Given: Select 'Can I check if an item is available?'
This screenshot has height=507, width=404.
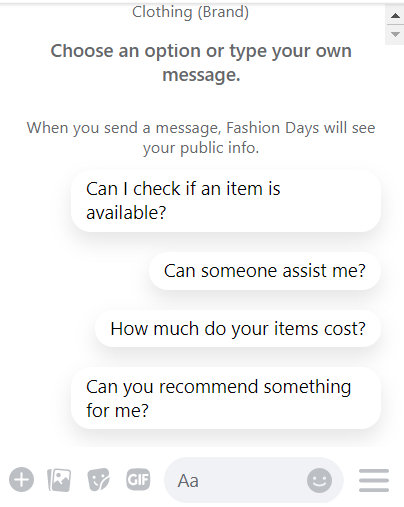Looking at the screenshot, I should [226, 201].
